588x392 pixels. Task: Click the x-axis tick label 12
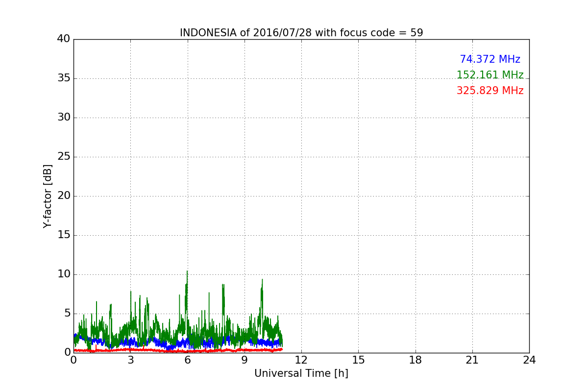coord(301,360)
